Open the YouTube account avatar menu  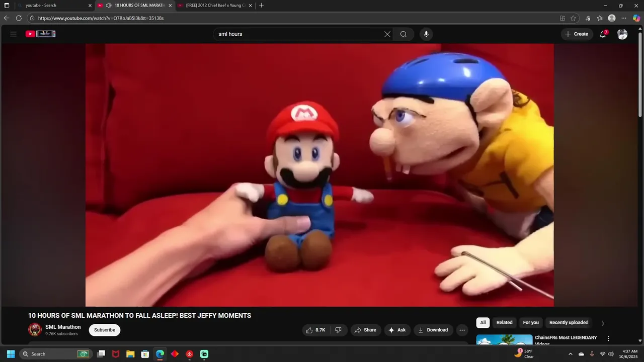coord(622,34)
